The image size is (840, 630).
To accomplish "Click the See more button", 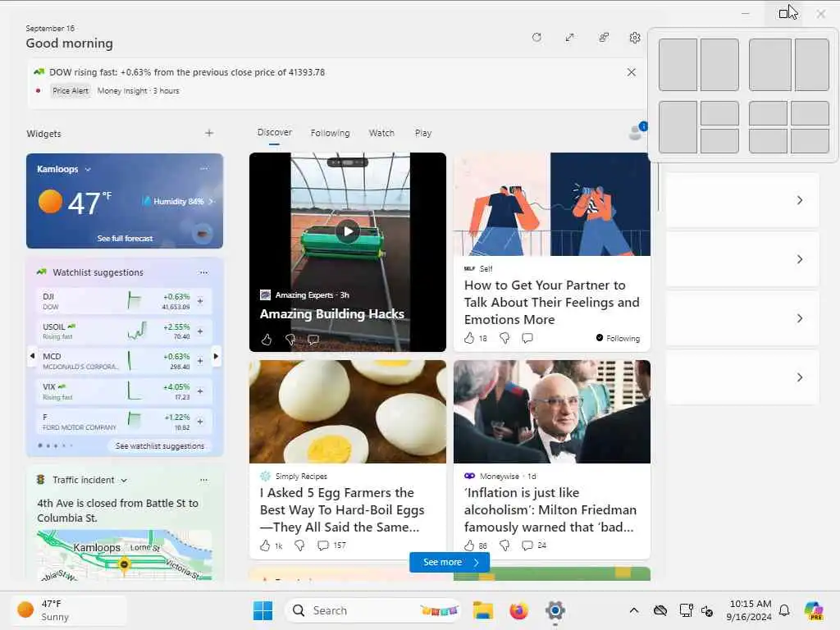I will [450, 562].
